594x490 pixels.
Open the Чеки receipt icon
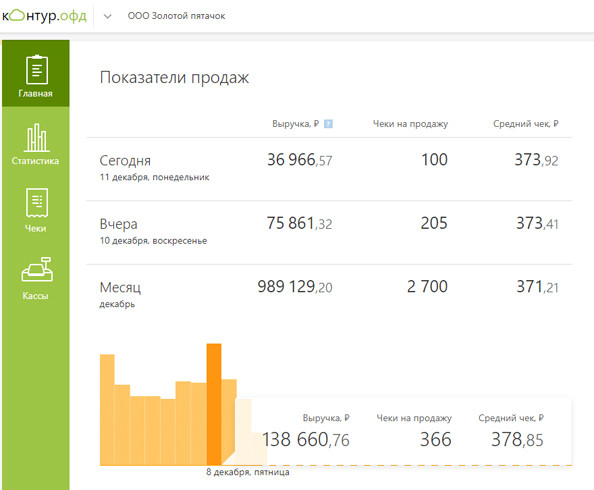click(37, 203)
